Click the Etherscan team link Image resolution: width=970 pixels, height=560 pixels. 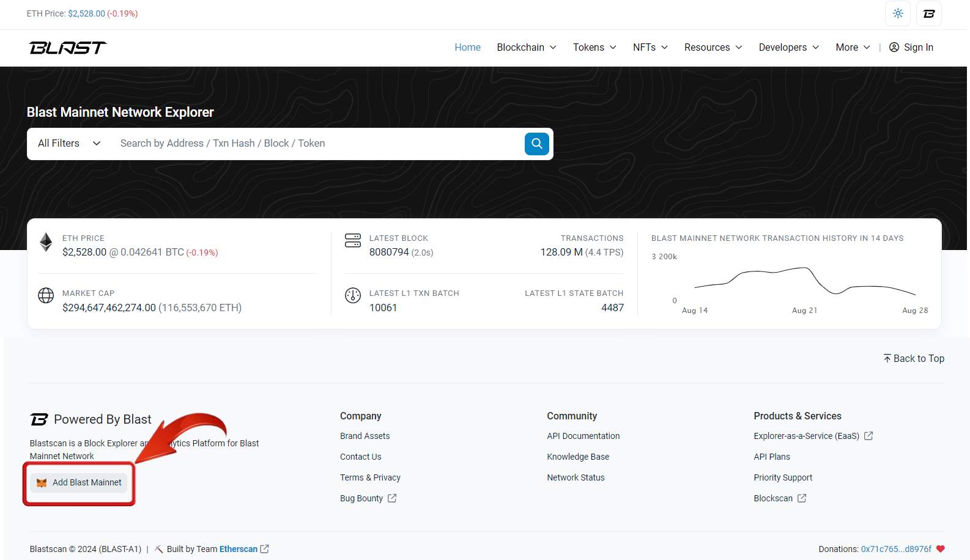tap(239, 549)
